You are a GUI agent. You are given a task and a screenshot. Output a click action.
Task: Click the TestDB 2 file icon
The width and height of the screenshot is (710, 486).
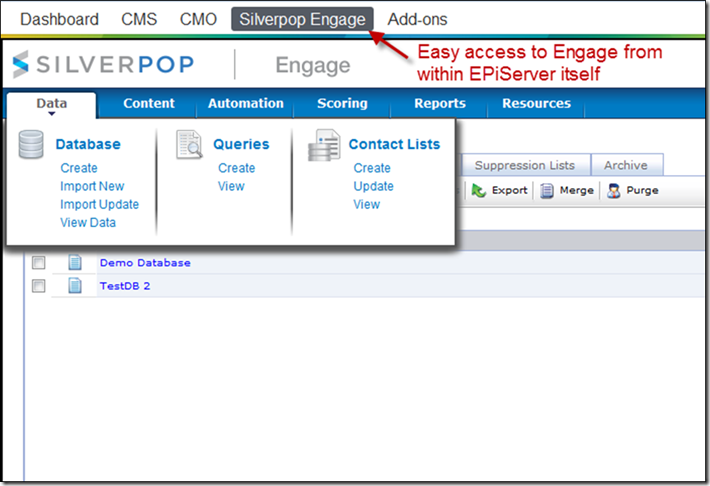tap(75, 285)
